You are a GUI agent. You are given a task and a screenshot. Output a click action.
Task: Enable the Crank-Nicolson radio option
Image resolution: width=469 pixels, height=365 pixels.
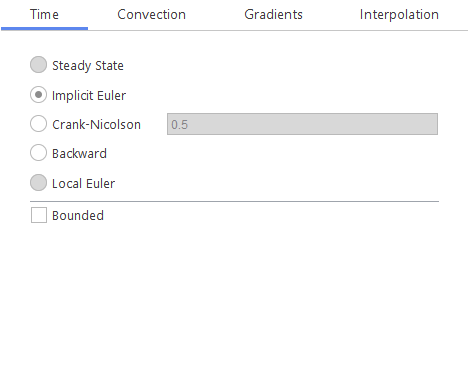point(38,124)
